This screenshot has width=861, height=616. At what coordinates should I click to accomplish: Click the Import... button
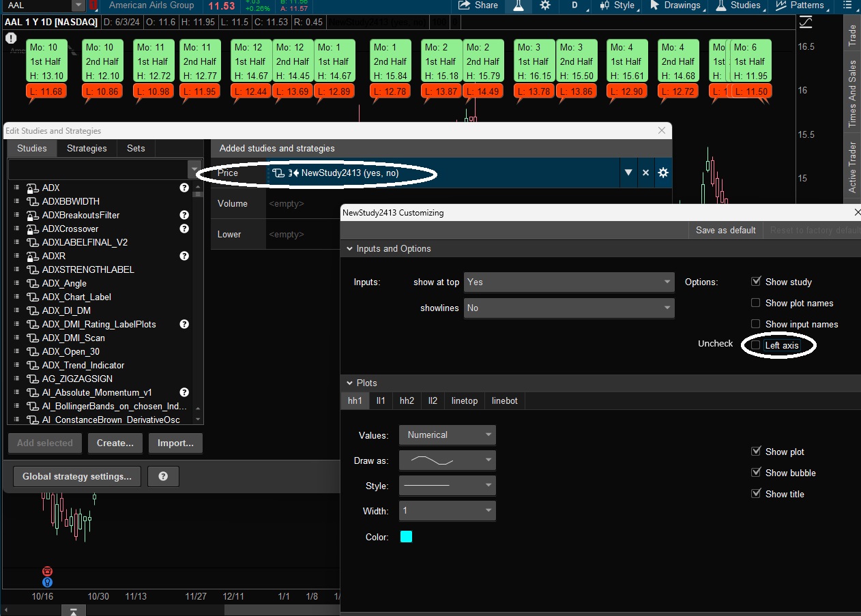tap(175, 443)
